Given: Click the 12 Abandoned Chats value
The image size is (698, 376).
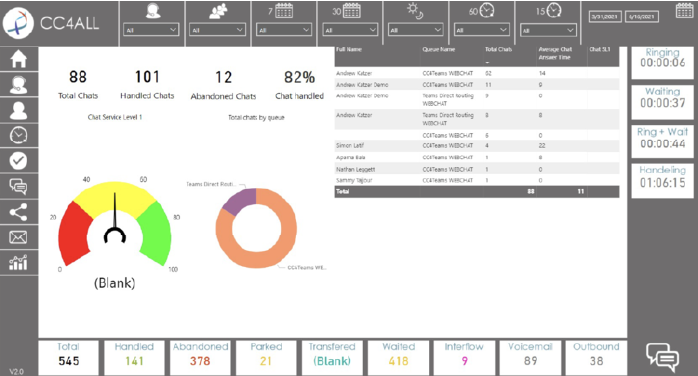Looking at the screenshot, I should [x=223, y=77].
